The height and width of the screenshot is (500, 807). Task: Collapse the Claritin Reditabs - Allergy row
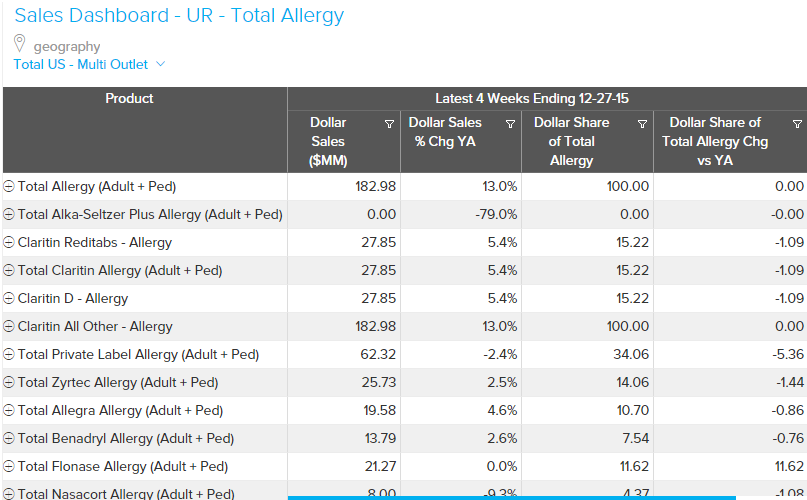9,243
